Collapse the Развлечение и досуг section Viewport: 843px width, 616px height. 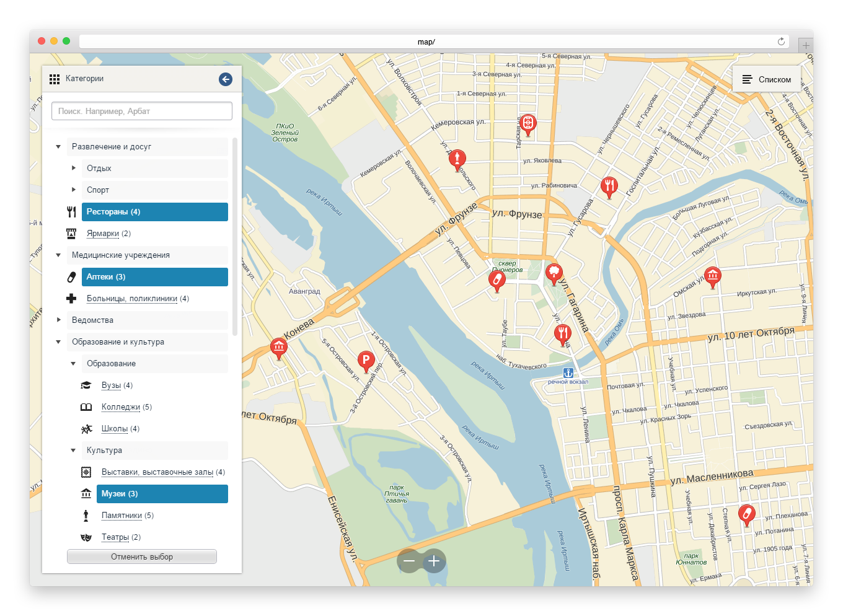(58, 147)
